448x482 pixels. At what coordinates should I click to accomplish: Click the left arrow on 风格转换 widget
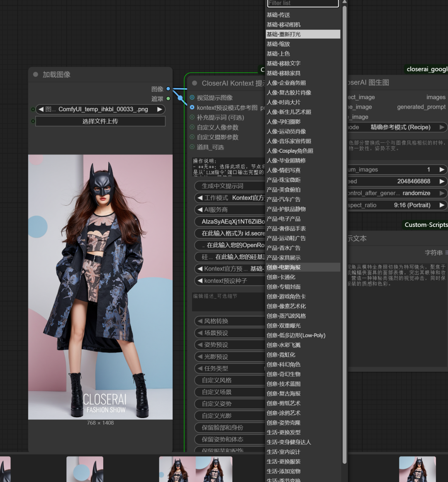click(x=200, y=321)
